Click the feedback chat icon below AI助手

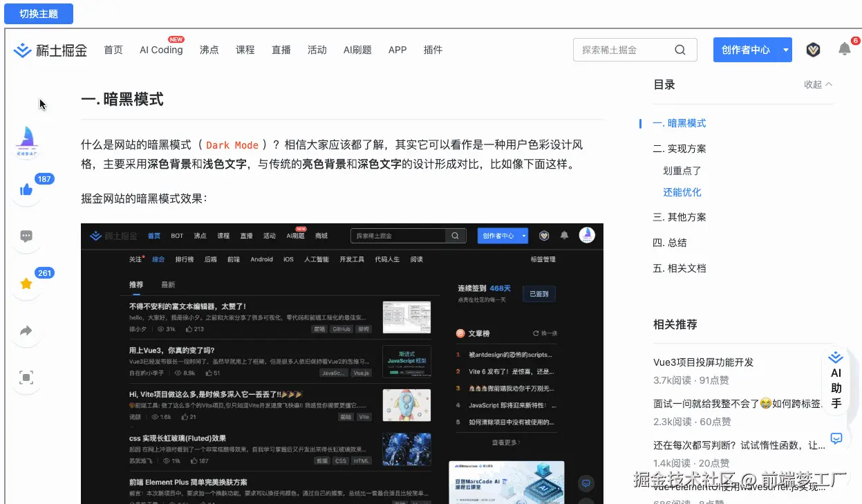click(836, 438)
